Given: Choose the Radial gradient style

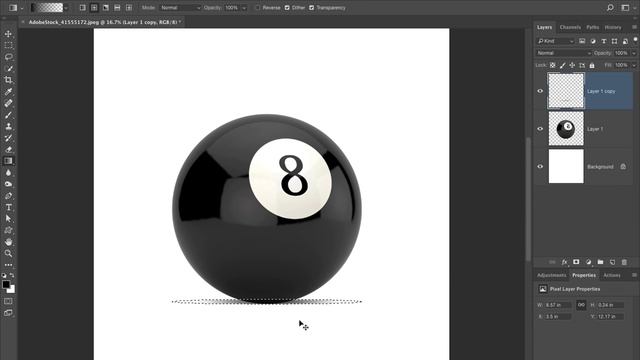Looking at the screenshot, I should point(94,8).
